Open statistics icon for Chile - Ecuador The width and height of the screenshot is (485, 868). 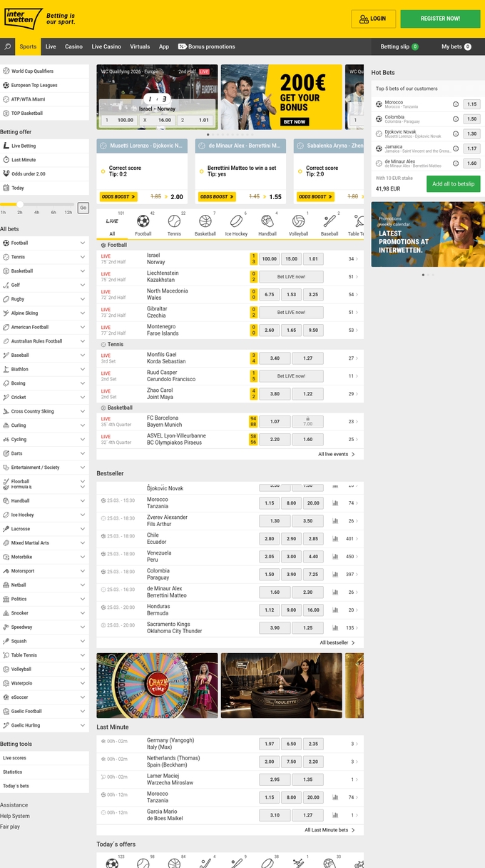tap(335, 539)
